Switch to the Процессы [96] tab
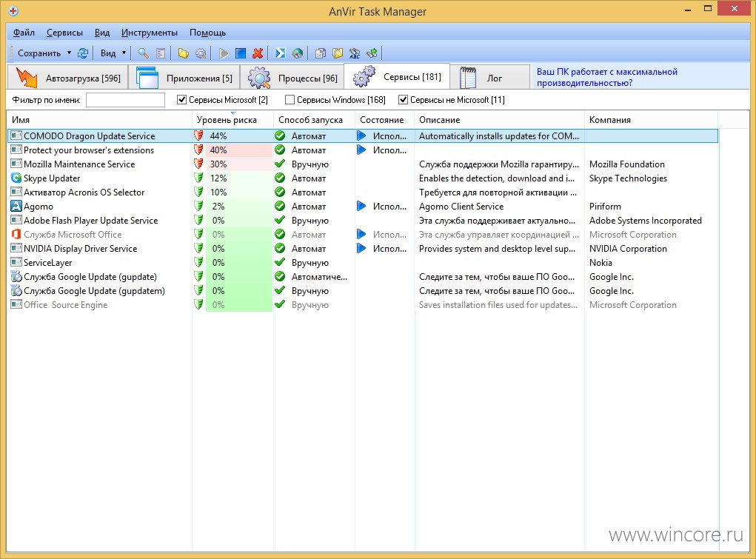 [x=292, y=77]
